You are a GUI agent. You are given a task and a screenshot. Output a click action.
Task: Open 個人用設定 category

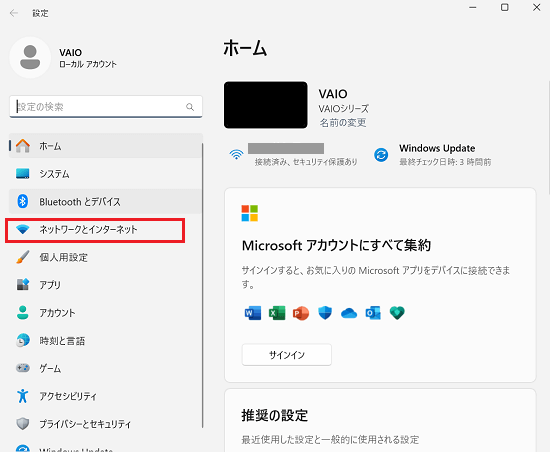click(106, 257)
